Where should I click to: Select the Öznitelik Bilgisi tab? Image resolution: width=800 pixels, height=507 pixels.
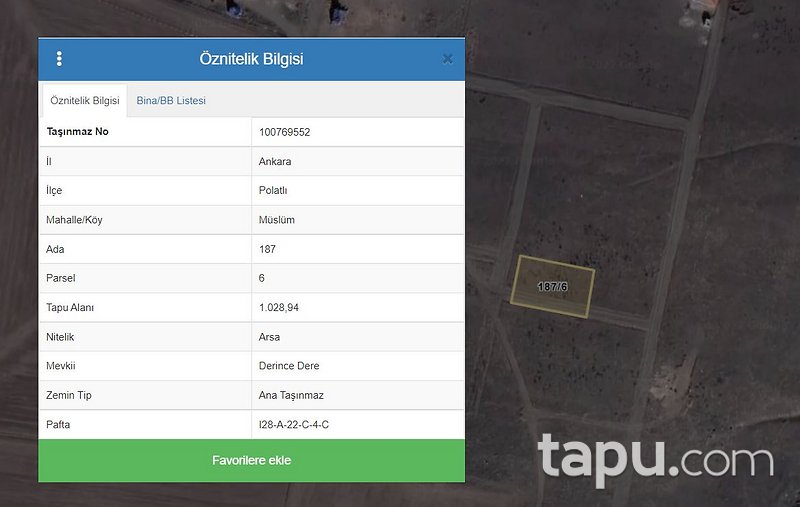pos(84,101)
